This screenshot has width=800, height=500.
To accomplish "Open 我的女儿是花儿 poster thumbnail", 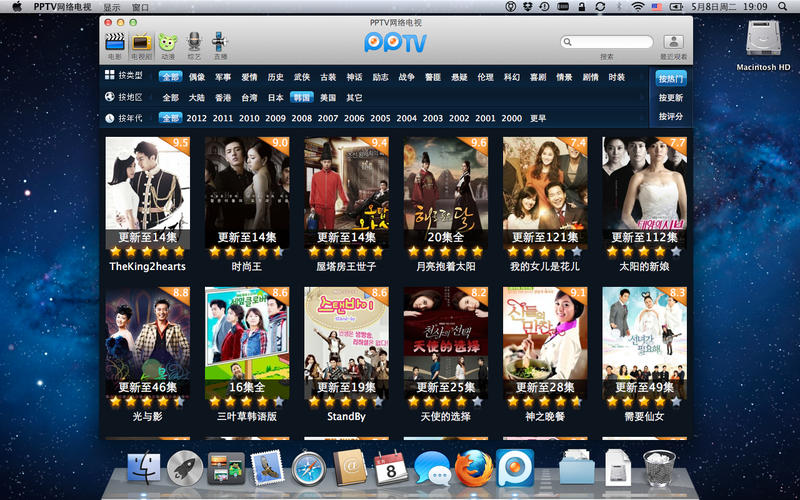I will point(545,192).
